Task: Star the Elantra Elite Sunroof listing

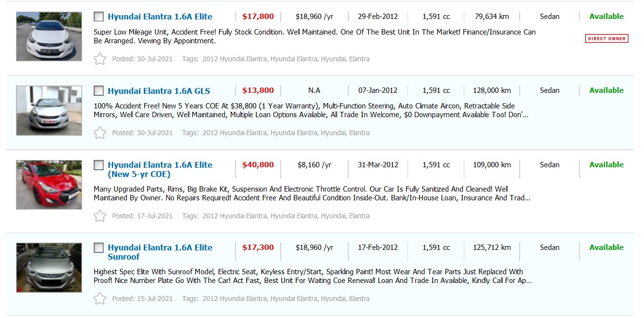Action: [100, 299]
